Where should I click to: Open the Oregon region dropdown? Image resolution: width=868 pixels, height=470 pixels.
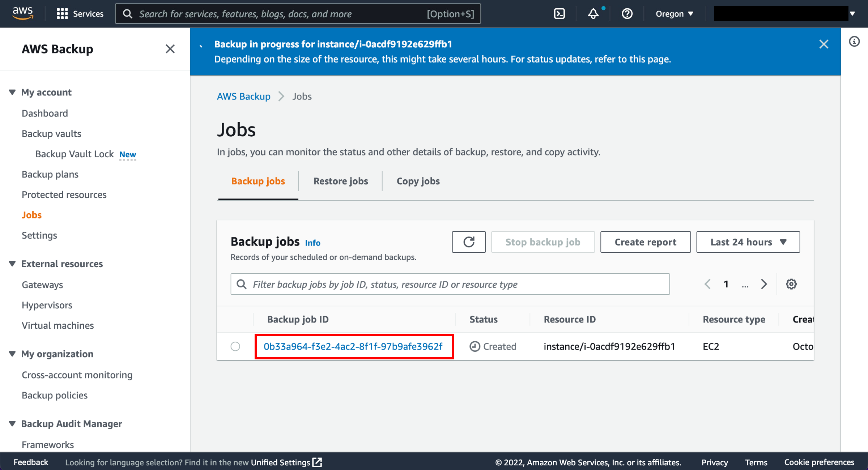click(675, 14)
